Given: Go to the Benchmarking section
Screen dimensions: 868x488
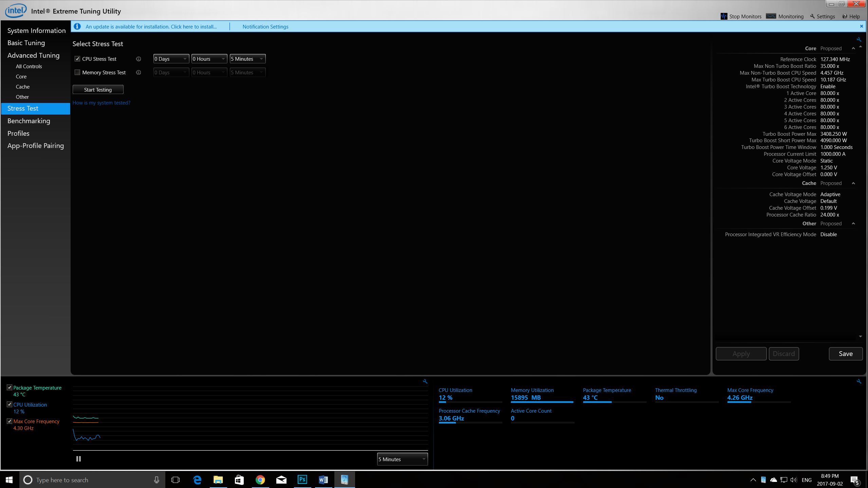Looking at the screenshot, I should tap(29, 121).
